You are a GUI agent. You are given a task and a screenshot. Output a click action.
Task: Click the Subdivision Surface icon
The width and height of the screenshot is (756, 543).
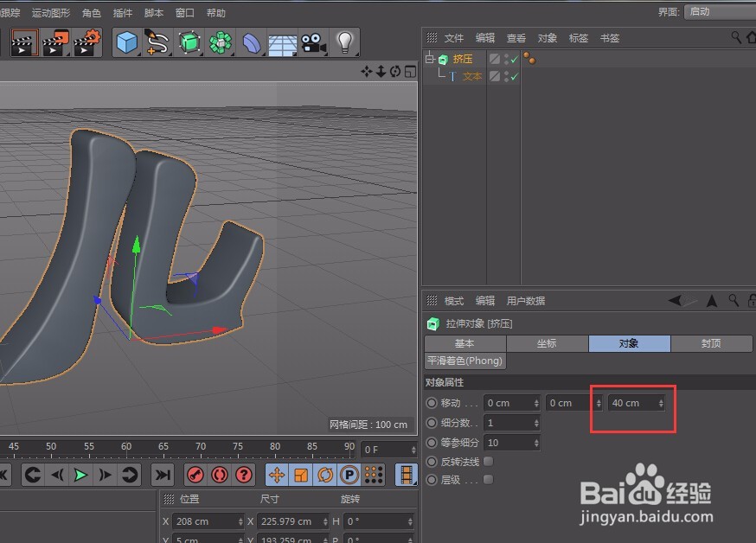click(189, 42)
